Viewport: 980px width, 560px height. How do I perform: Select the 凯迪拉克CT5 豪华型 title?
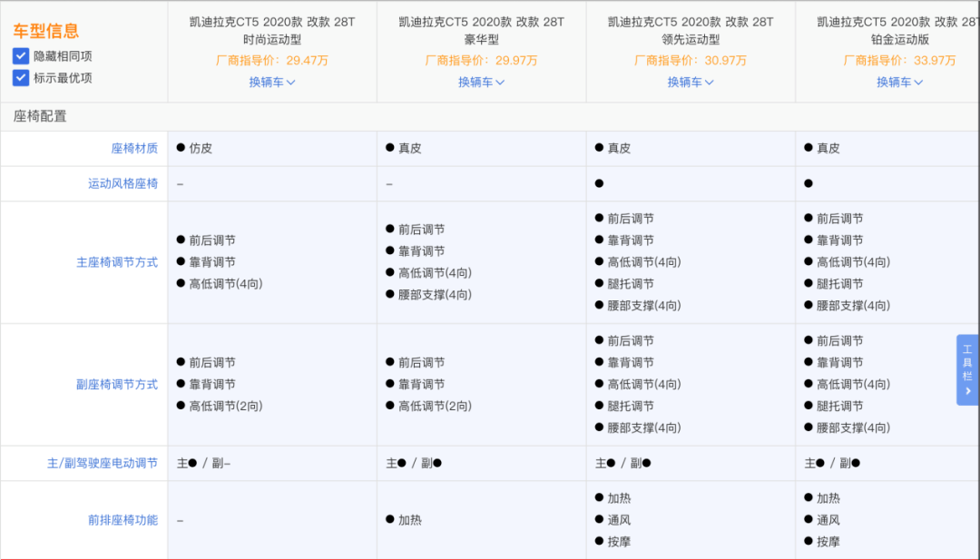click(481, 30)
